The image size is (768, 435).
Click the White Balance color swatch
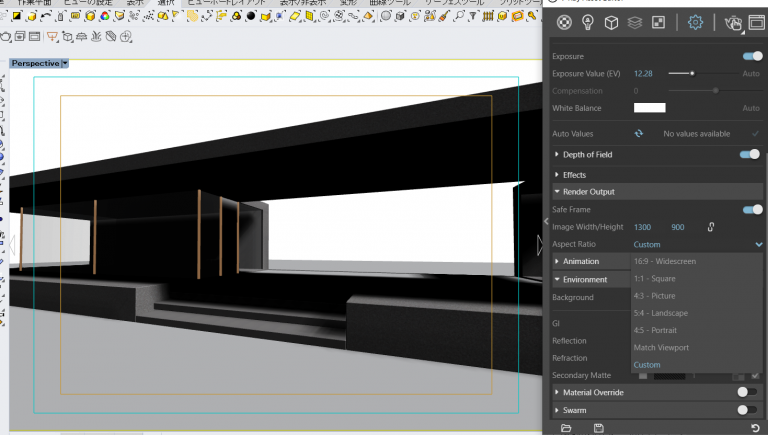tap(650, 108)
